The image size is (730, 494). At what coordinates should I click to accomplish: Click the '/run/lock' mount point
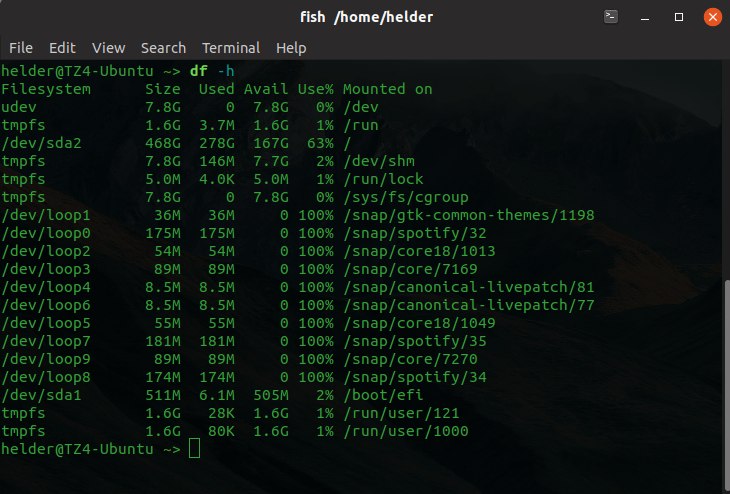click(x=383, y=179)
